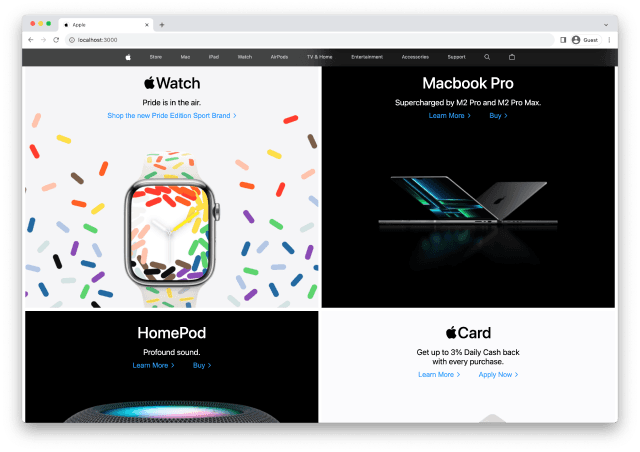
Task: Click Macbook Pro Learn More link
Action: (449, 116)
